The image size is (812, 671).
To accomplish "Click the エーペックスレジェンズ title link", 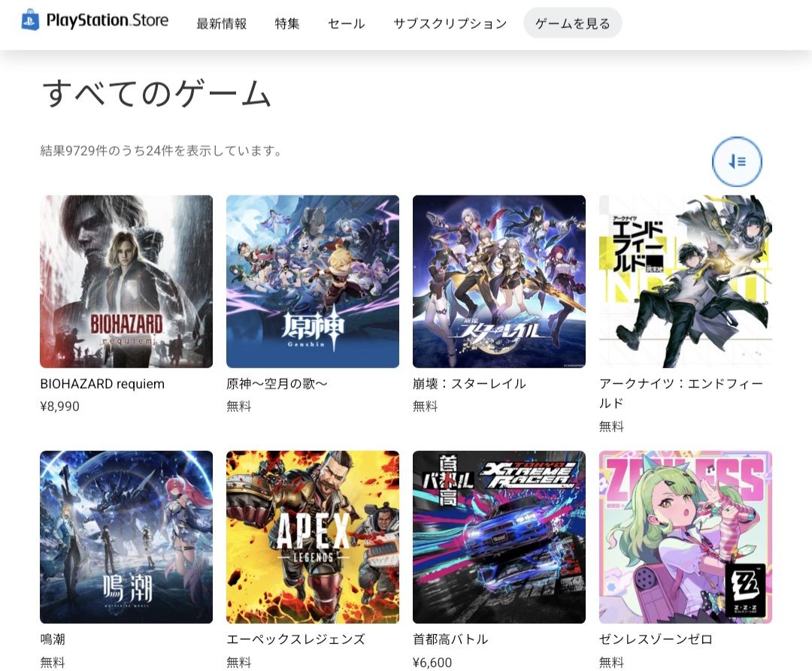I will [295, 639].
